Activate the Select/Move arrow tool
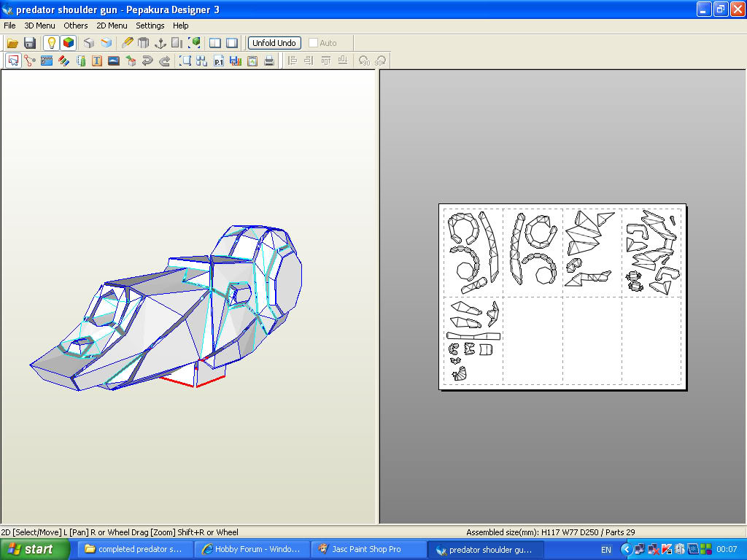Viewport: 747px width, 560px height. [x=13, y=61]
